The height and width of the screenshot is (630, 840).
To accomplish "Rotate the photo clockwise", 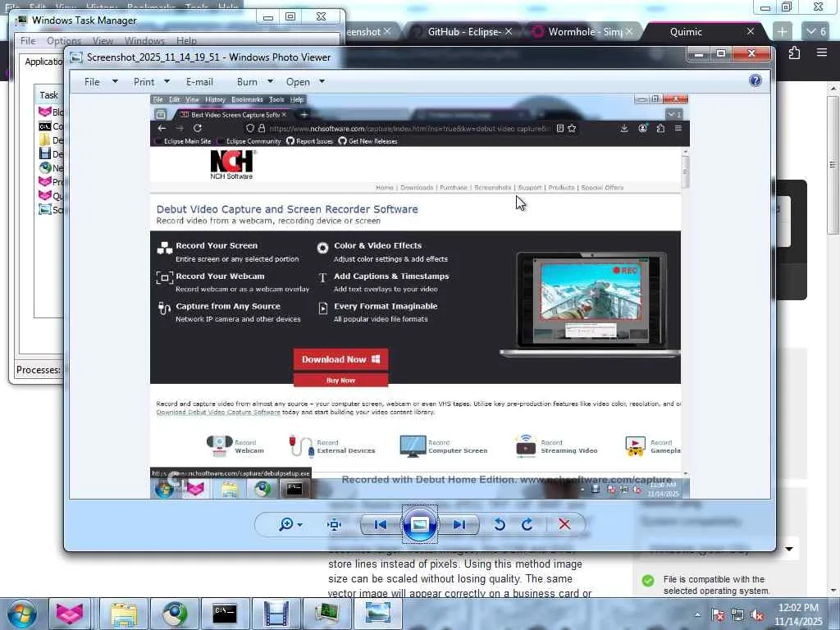I will pyautogui.click(x=527, y=524).
